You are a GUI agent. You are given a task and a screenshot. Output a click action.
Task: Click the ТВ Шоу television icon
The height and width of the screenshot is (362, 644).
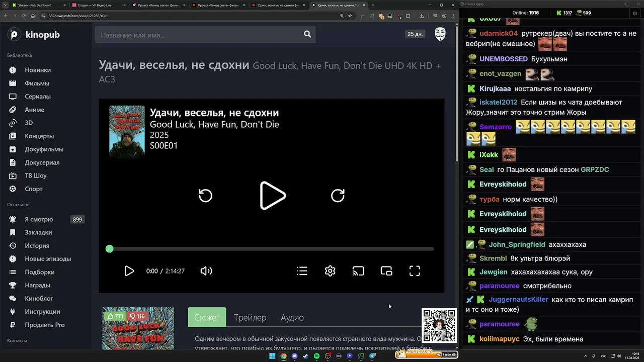click(x=13, y=175)
